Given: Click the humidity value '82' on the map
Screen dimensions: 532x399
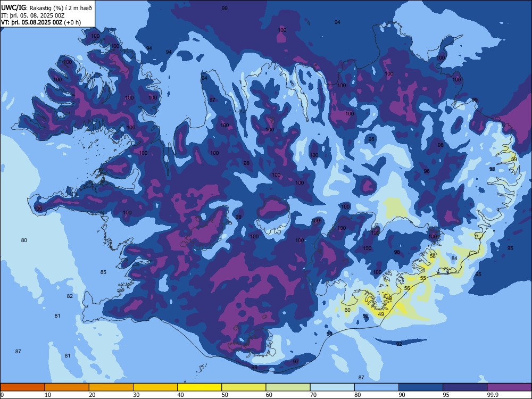Looking at the screenshot, I should point(70,296).
